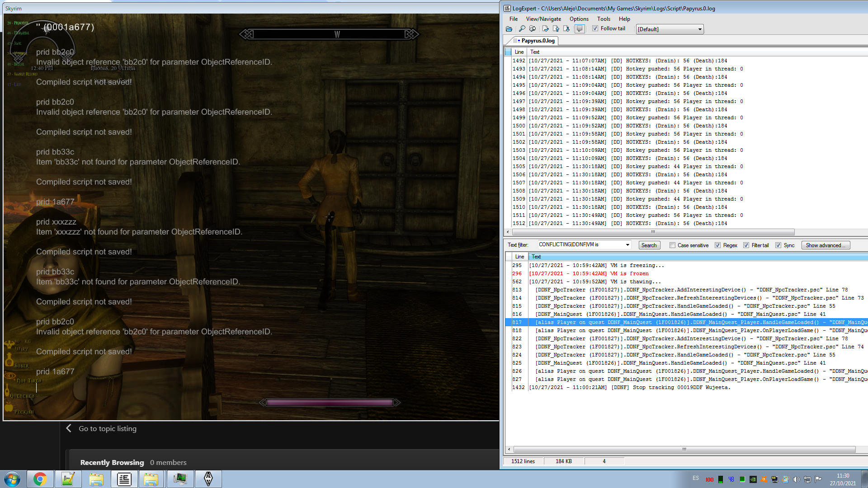Open the File menu in LogExpert
868x488 pixels.
[514, 19]
